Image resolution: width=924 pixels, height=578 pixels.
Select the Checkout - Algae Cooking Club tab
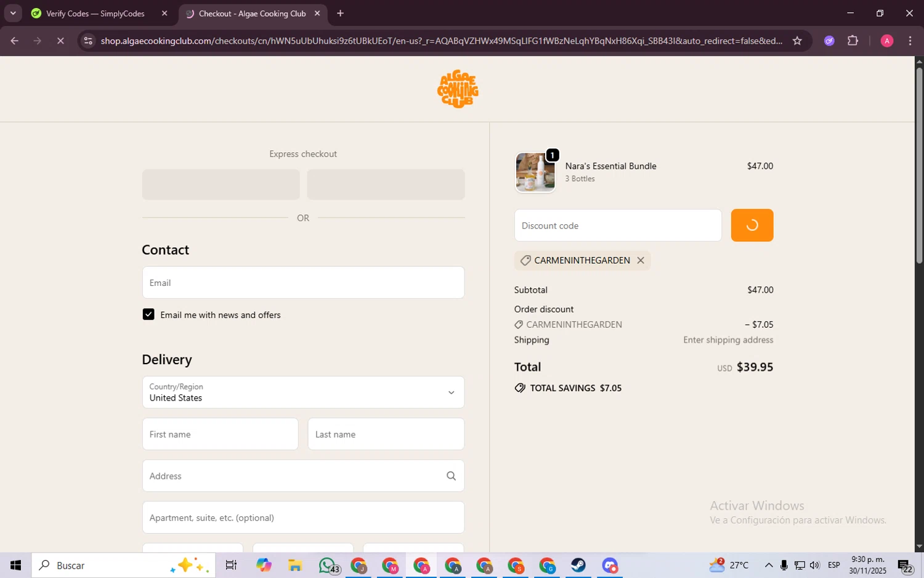click(x=252, y=13)
